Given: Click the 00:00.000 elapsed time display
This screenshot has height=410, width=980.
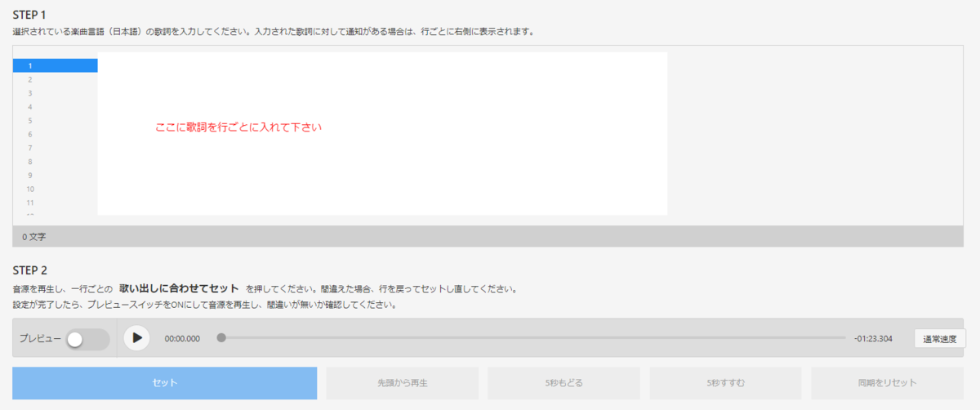Looking at the screenshot, I should coord(182,338).
